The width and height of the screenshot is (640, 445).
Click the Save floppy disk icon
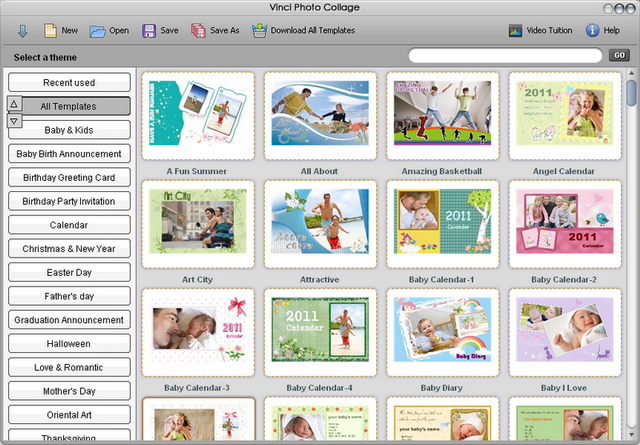tap(149, 31)
